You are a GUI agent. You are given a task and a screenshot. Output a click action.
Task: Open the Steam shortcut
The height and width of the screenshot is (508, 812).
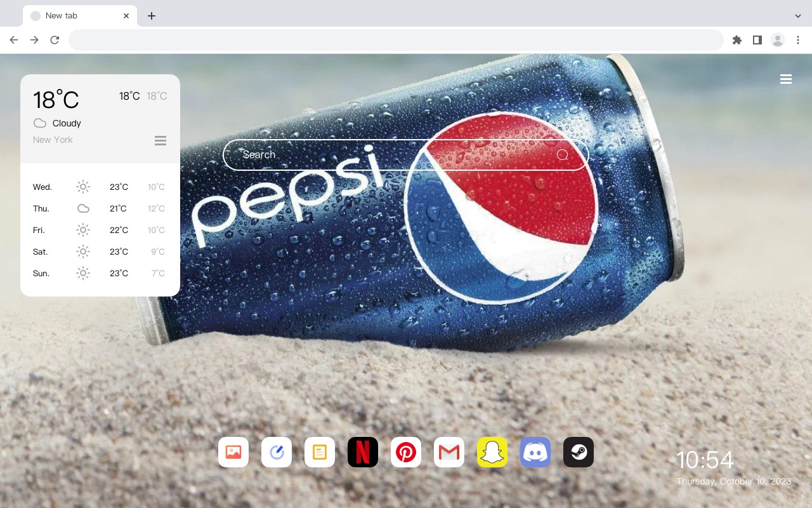[x=579, y=452]
